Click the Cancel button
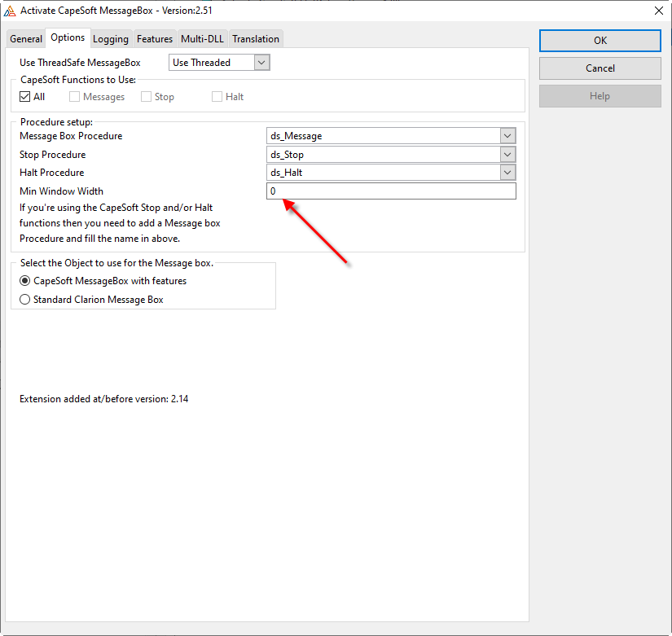The width and height of the screenshot is (672, 636). click(600, 68)
